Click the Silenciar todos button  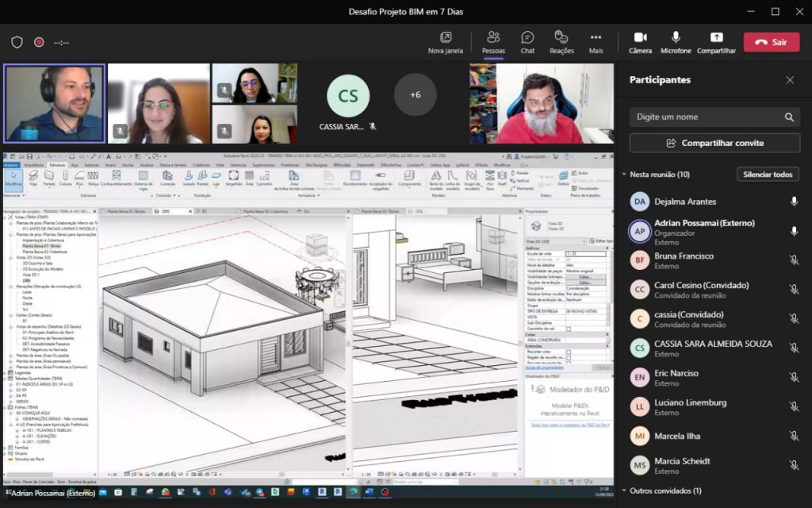(768, 175)
